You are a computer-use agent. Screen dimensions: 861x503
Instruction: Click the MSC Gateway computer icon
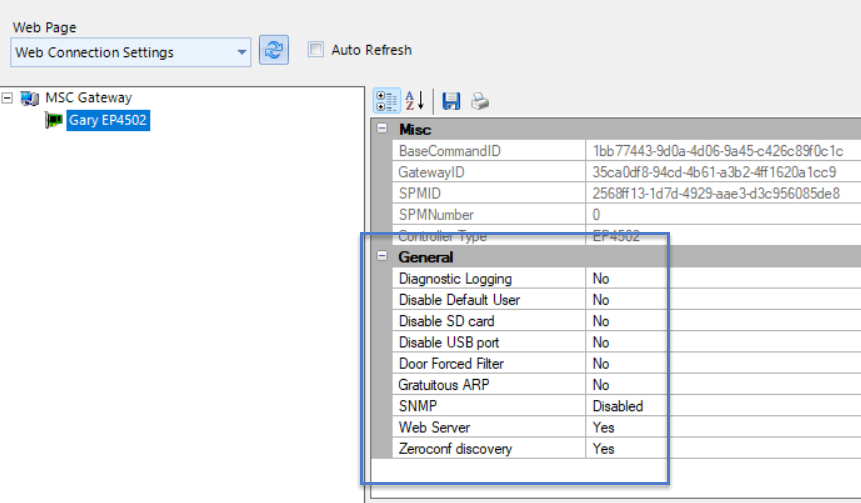[30, 98]
